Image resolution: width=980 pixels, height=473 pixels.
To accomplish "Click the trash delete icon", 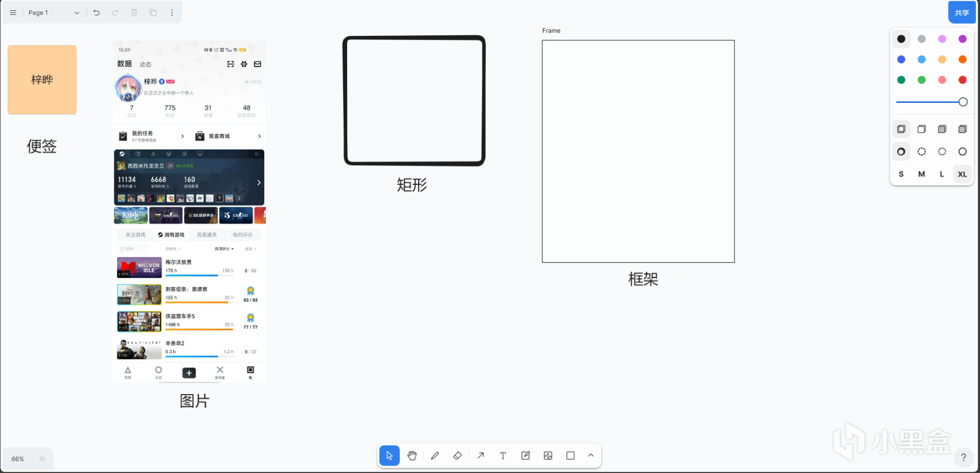I will point(134,13).
